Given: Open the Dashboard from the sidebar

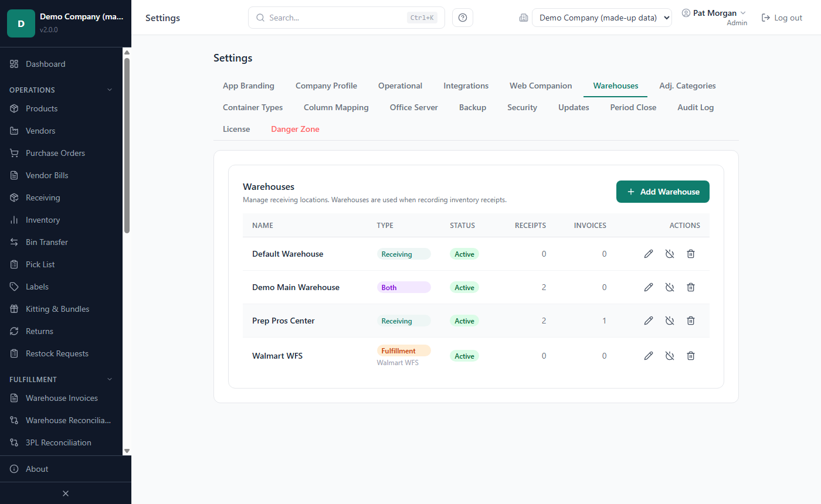Looking at the screenshot, I should (x=61, y=64).
